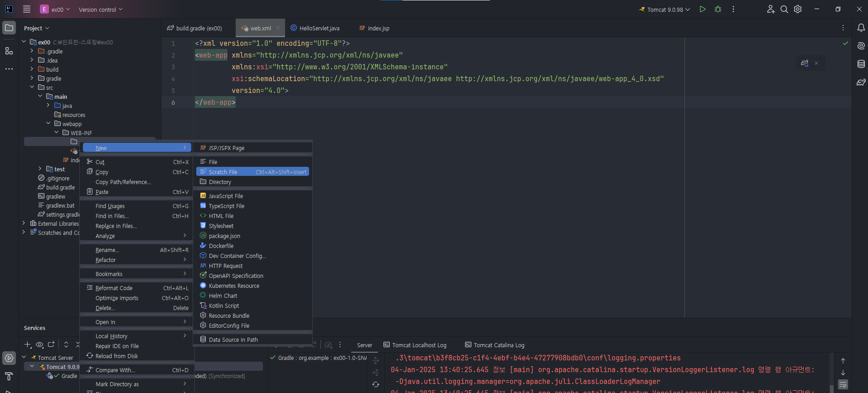Collapse the Tomcat Server node
868x393 pixels.
tap(24, 357)
